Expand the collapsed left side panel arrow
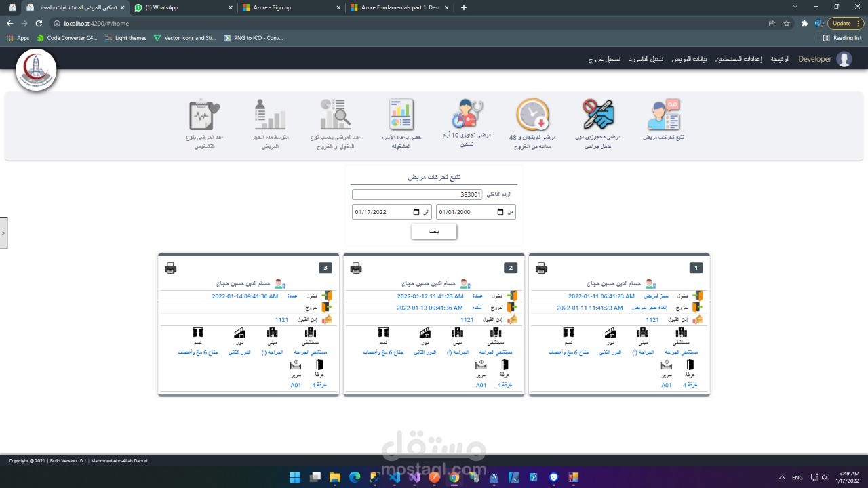 pyautogui.click(x=3, y=232)
